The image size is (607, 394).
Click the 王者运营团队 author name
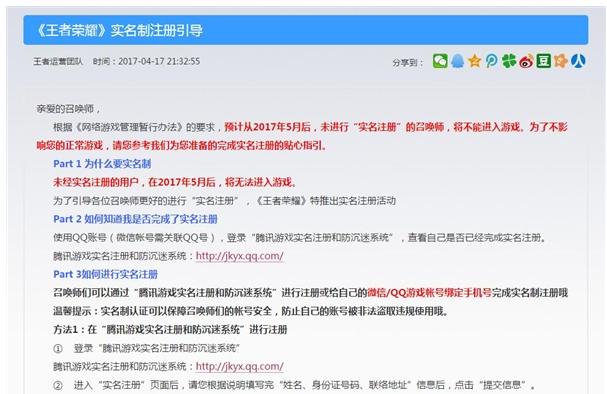click(x=58, y=62)
